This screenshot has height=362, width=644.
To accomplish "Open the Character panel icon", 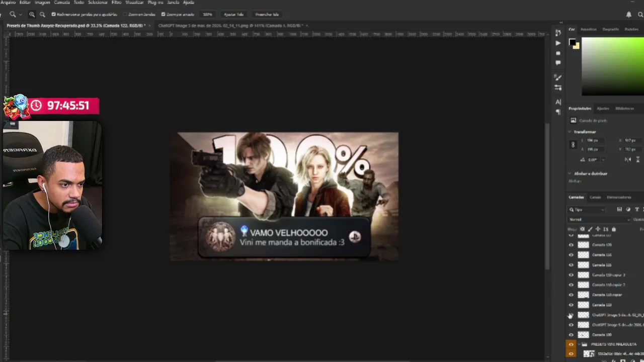I will (558, 102).
